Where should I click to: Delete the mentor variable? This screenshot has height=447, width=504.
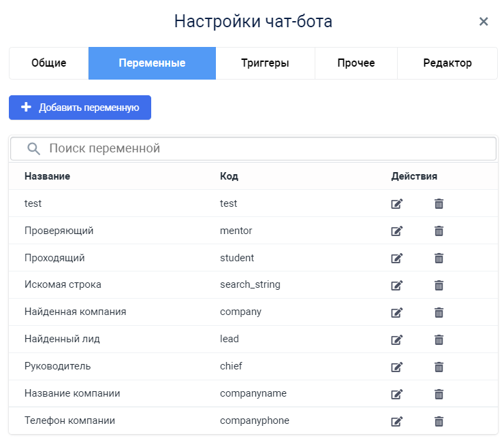439,231
